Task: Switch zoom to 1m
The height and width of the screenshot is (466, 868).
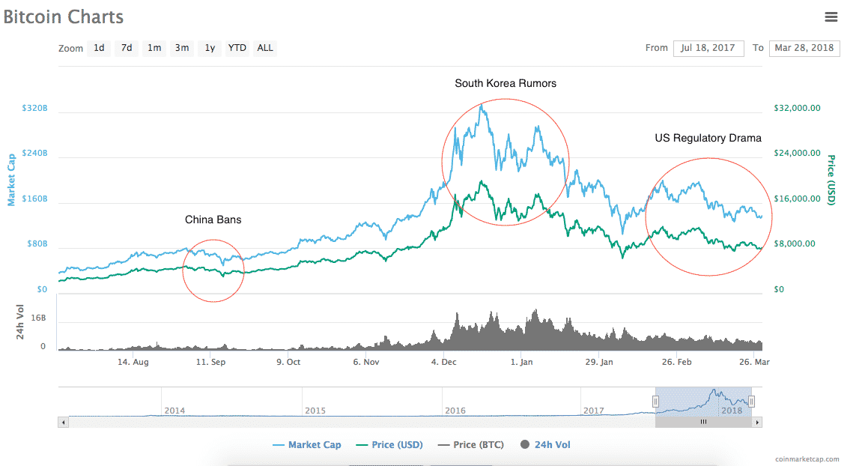Action: pos(154,48)
